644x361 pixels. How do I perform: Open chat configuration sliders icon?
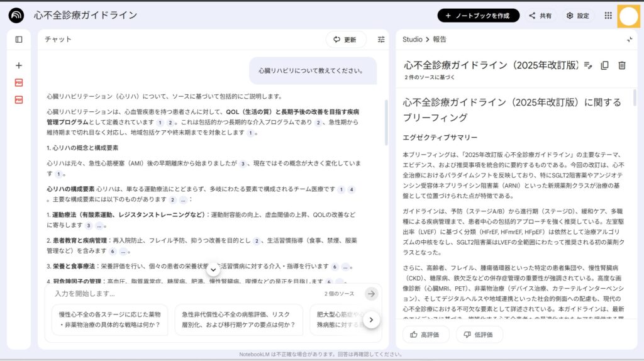point(381,40)
